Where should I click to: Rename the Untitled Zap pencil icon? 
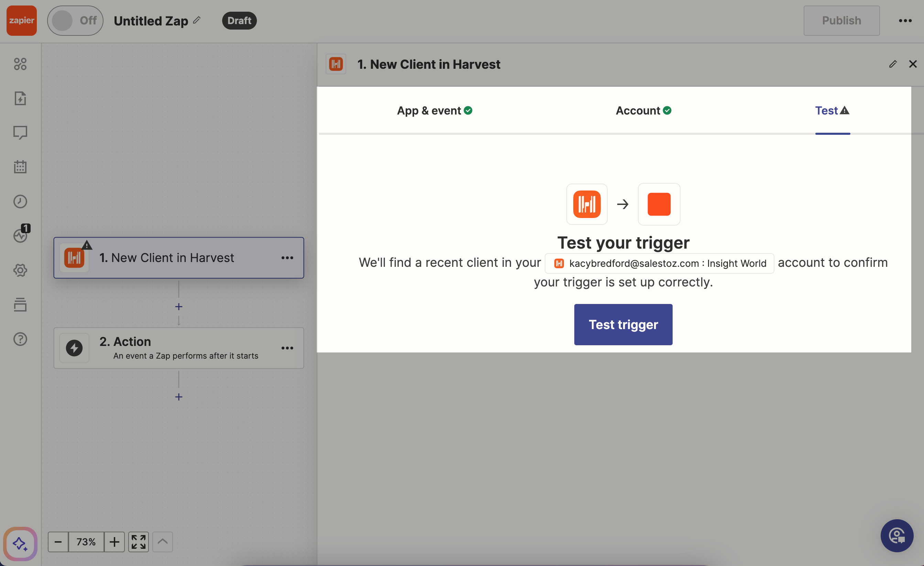point(197,20)
